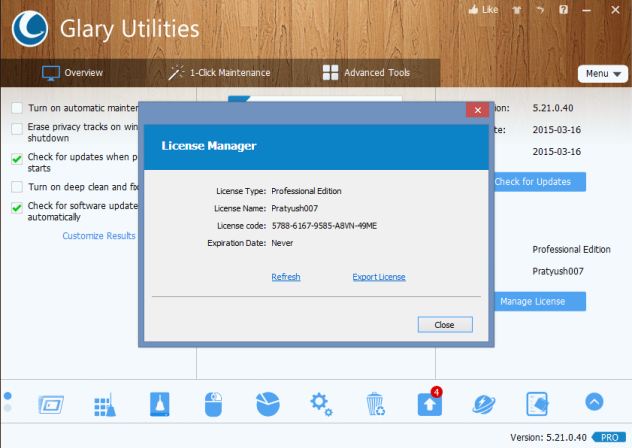Open the browser assistant planet icon
The width and height of the screenshot is (632, 448).
click(484, 404)
